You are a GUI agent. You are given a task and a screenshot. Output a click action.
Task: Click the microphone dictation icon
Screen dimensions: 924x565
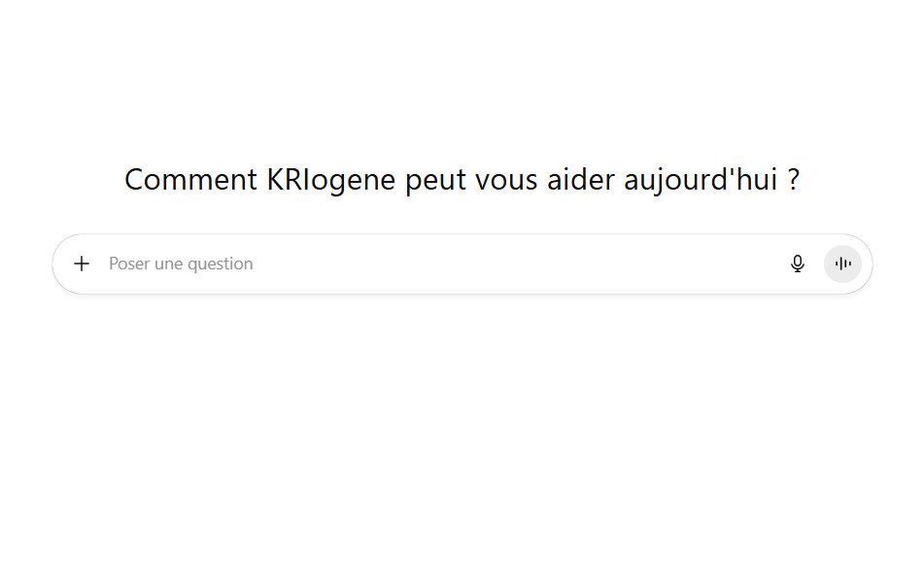798,264
